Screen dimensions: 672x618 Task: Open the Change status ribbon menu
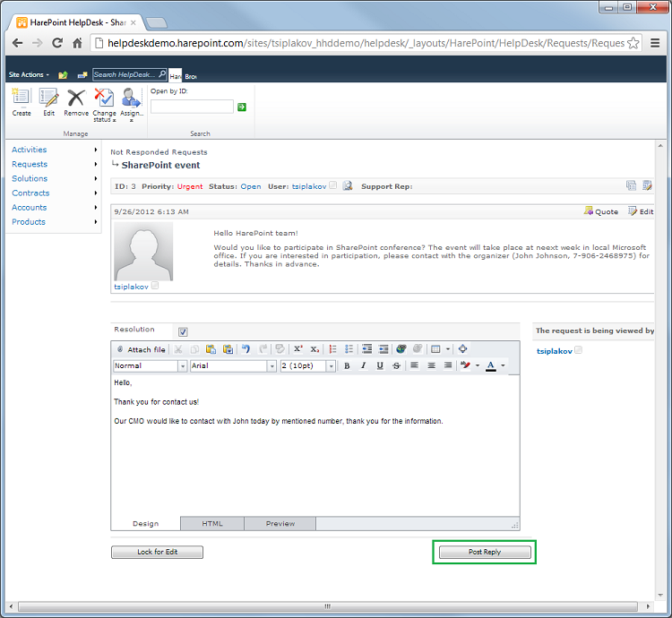tap(104, 105)
